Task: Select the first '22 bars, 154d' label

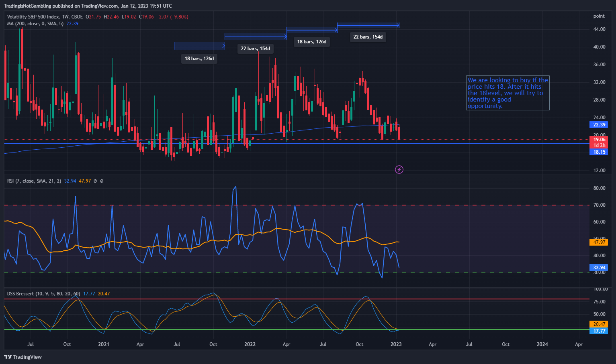Action: click(256, 49)
